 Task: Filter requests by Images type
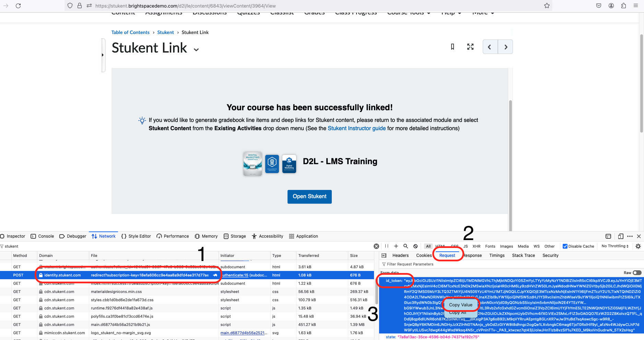pos(506,246)
